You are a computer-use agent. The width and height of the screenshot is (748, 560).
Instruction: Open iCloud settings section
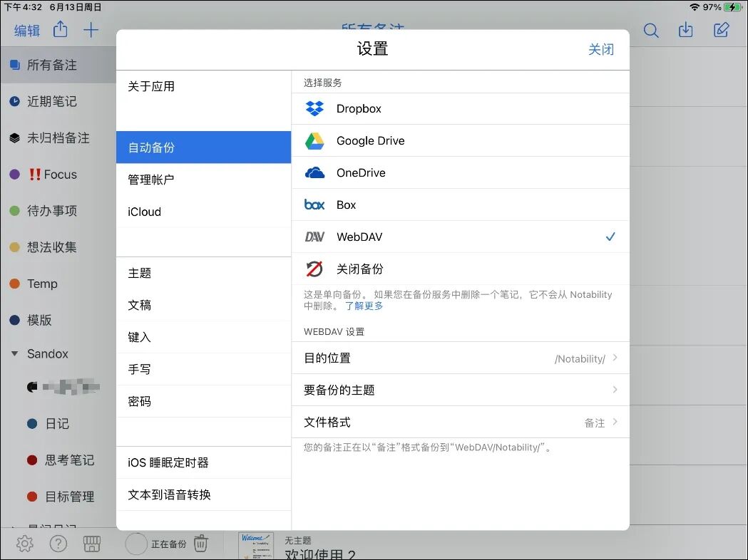tap(204, 212)
